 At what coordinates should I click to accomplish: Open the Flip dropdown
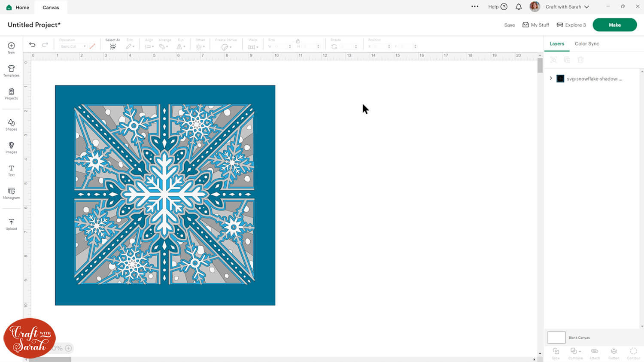click(181, 46)
